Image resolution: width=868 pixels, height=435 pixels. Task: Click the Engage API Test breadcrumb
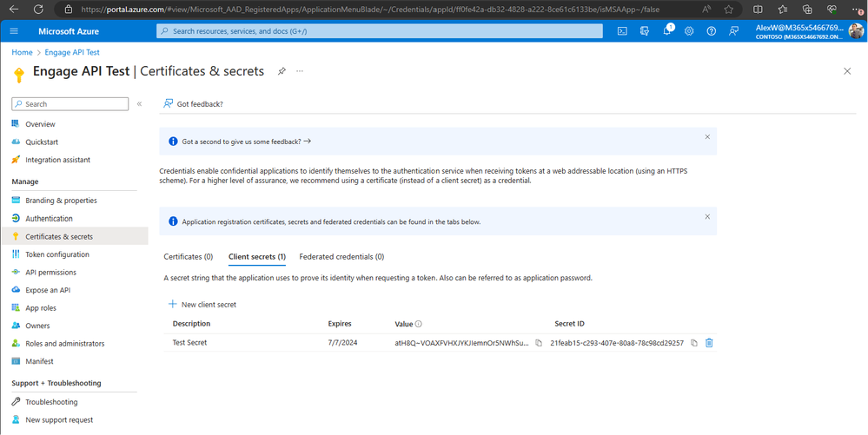(72, 52)
